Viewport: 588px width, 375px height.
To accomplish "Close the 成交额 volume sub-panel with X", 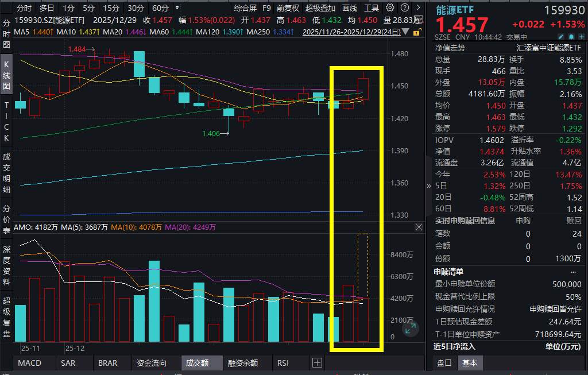I will coord(419,227).
